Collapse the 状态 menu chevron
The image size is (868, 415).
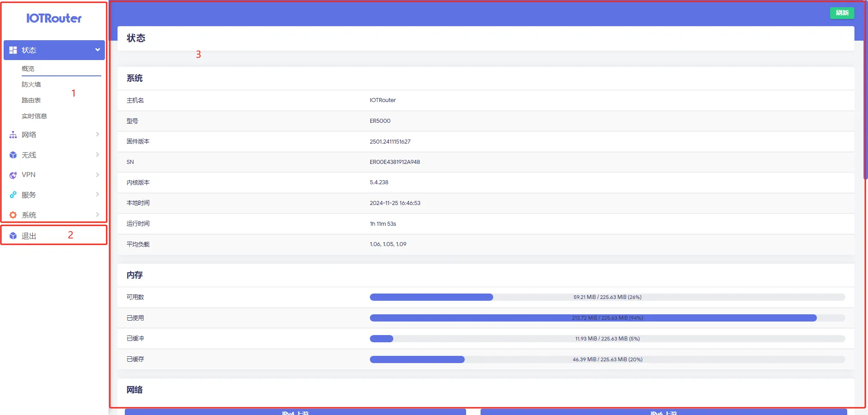[x=97, y=50]
